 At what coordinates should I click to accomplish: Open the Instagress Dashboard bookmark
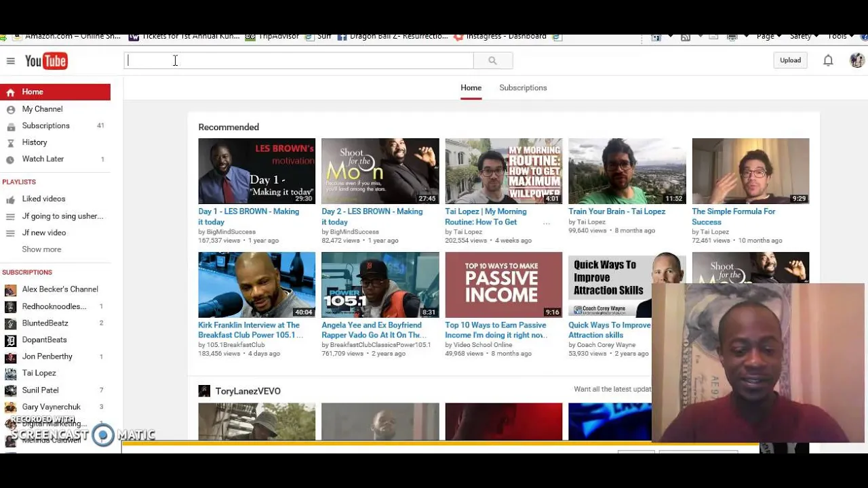pyautogui.click(x=499, y=37)
